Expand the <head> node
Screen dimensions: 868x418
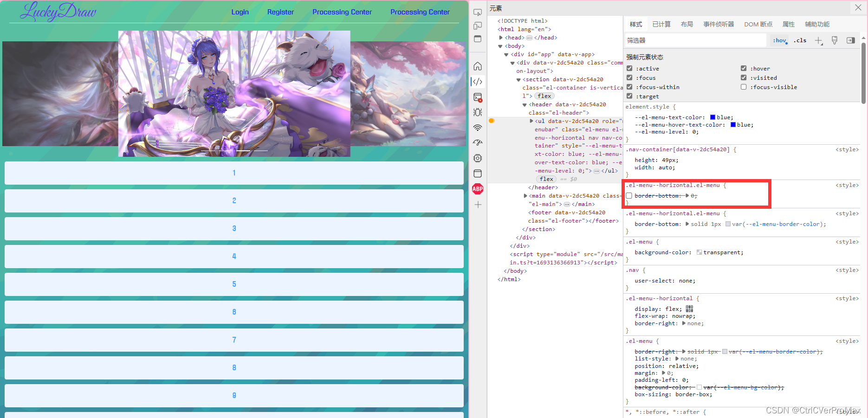(x=501, y=38)
